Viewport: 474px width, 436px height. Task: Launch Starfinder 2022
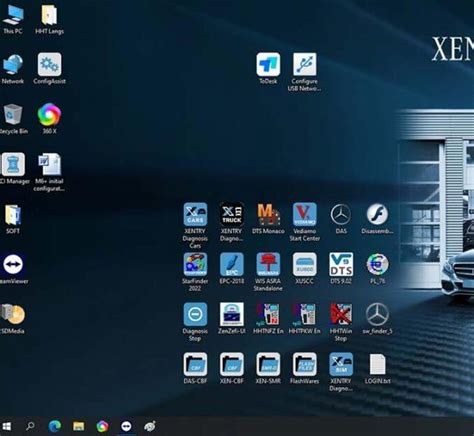(x=195, y=272)
